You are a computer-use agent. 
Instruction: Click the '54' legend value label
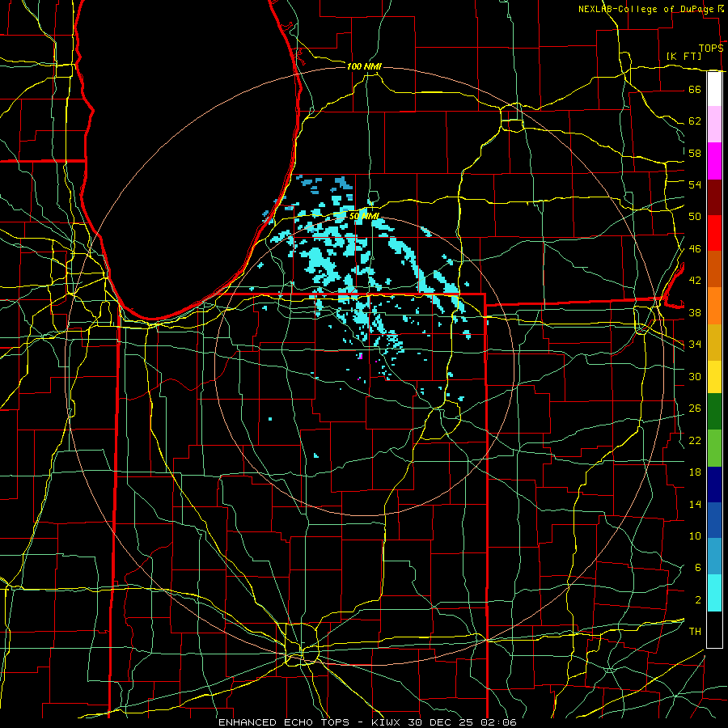[695, 184]
